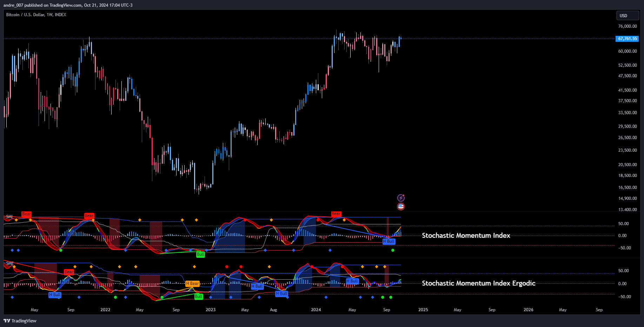Click the purple lightning event icon
This screenshot has height=327, width=644.
pos(401,198)
